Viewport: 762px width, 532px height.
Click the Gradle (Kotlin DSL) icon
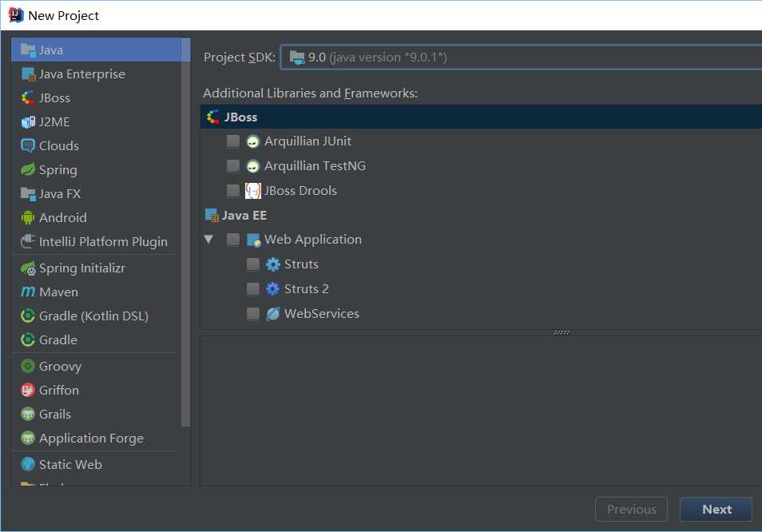click(x=28, y=316)
